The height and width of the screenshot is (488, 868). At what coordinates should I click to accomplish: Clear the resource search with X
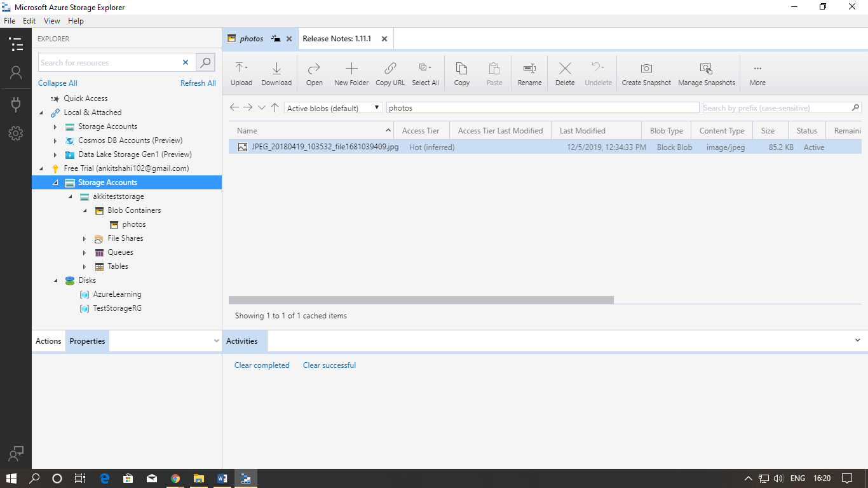(186, 62)
